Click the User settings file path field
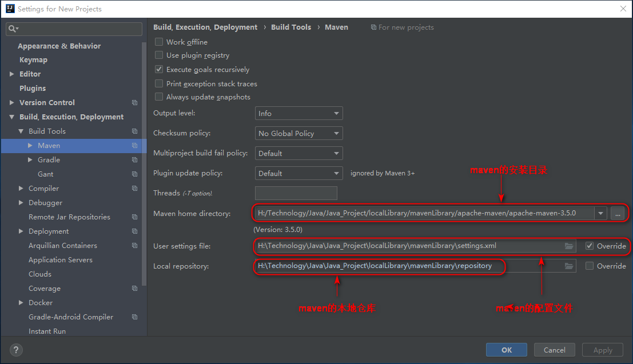This screenshot has width=633, height=364. tap(415, 246)
